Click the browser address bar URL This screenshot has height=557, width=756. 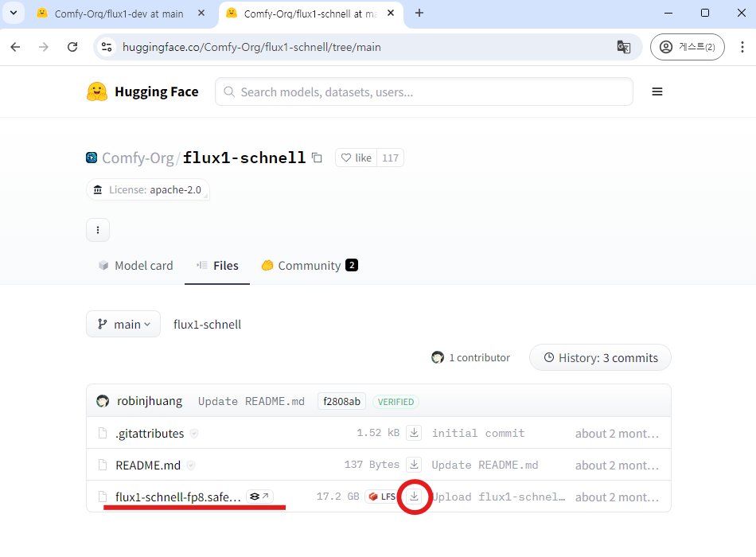[251, 47]
